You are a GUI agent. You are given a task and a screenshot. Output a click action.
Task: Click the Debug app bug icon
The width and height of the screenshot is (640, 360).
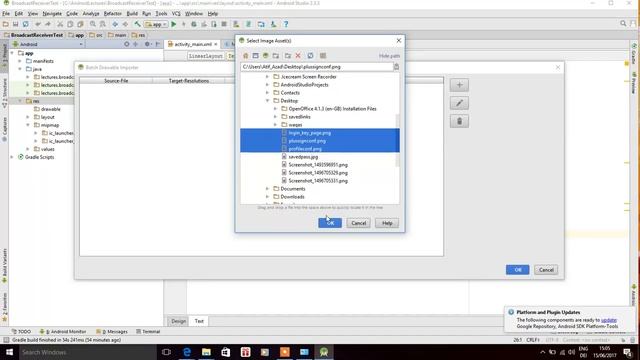pyautogui.click(x=194, y=24)
